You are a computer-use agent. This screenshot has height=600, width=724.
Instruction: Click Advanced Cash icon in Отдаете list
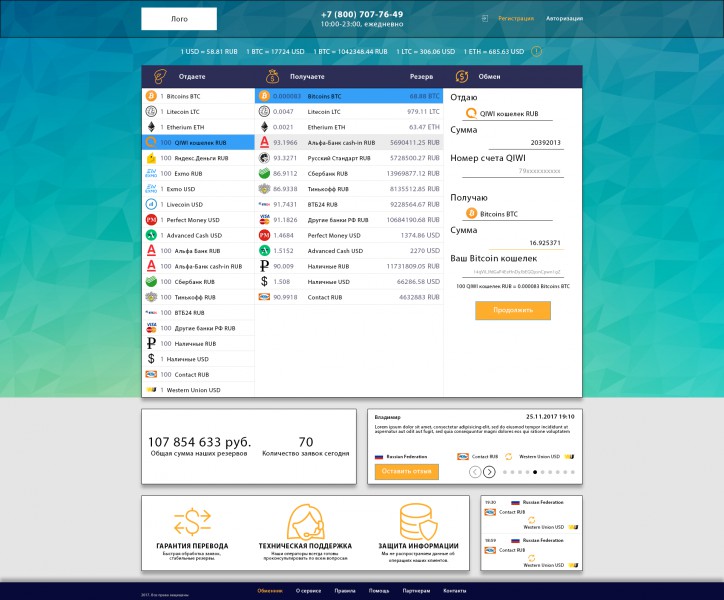(x=151, y=235)
